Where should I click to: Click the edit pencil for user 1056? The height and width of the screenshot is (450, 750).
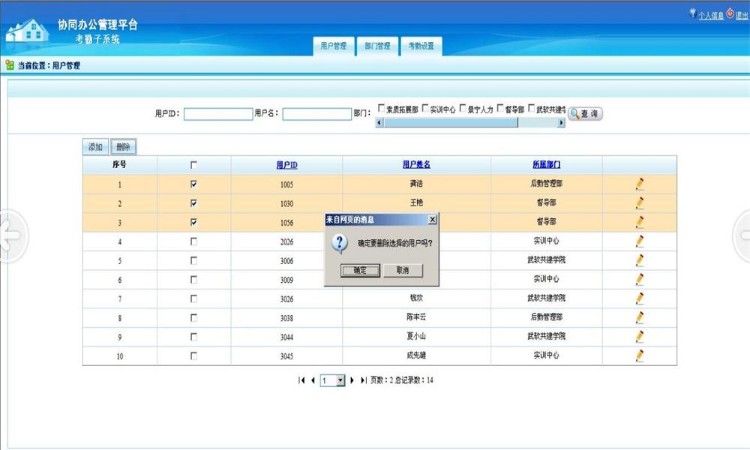640,222
